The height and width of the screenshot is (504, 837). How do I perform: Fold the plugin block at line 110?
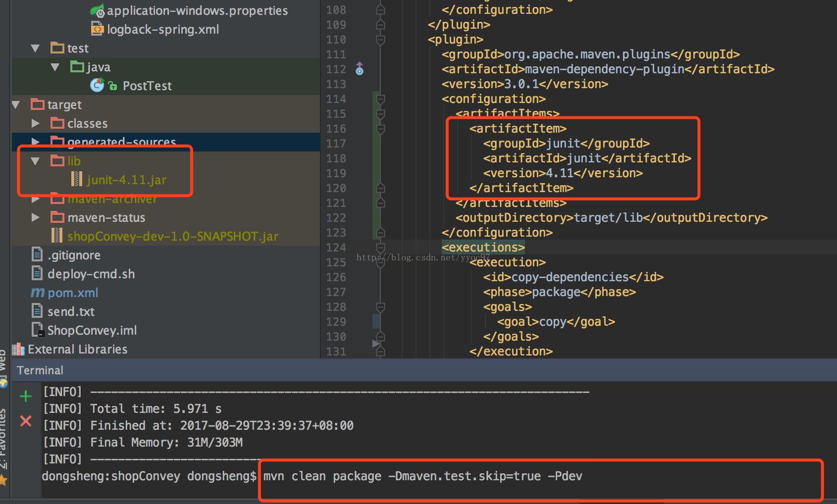tap(380, 40)
